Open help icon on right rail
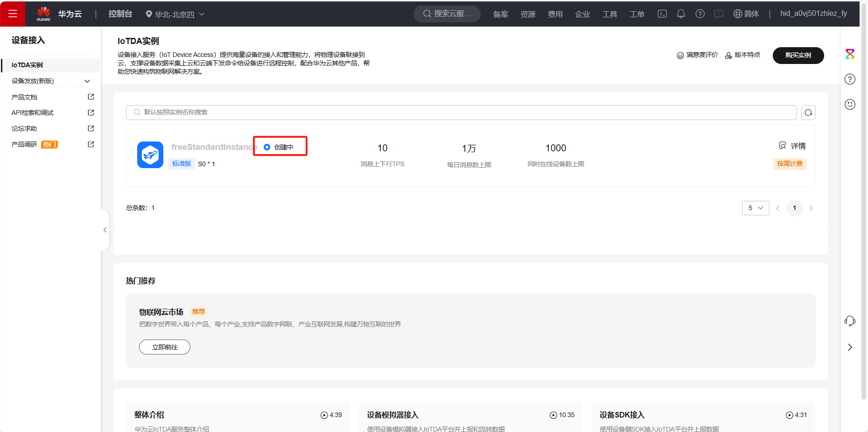The width and height of the screenshot is (868, 432). [850, 79]
